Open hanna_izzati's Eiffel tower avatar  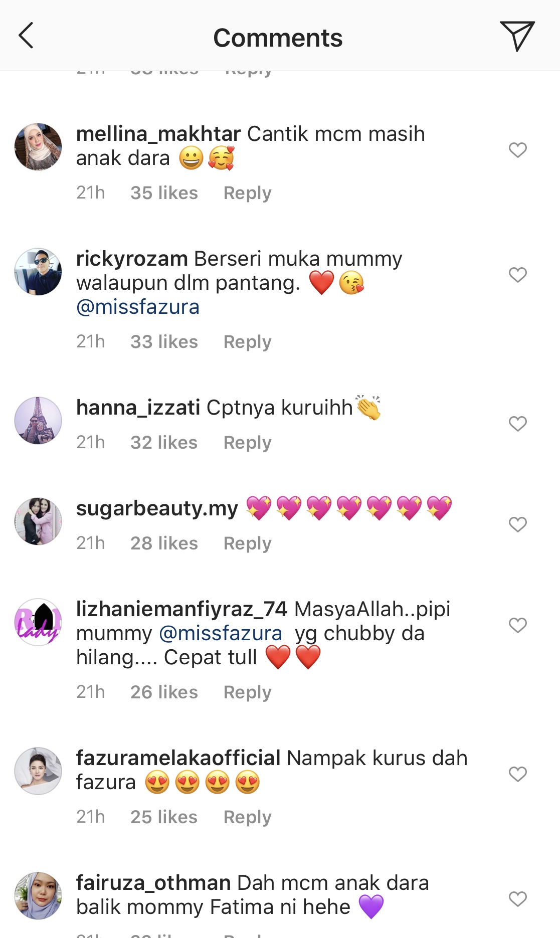[38, 421]
